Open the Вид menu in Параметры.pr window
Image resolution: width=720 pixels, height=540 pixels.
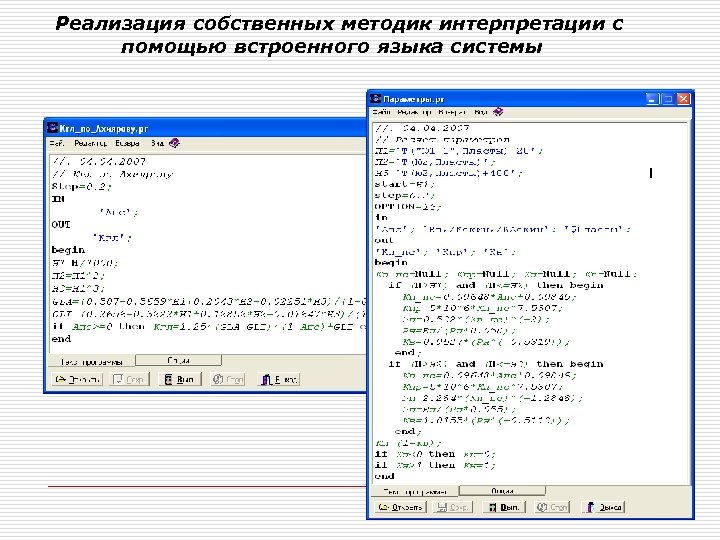coord(480,112)
